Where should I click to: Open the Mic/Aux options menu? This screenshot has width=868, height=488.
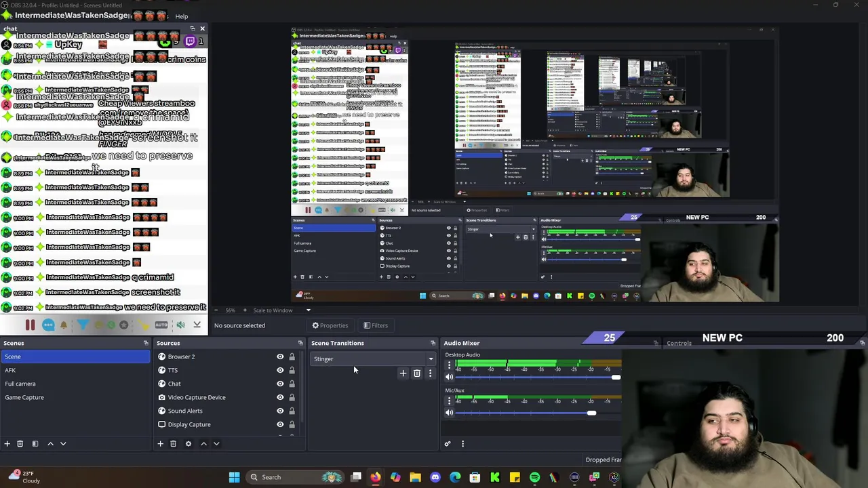click(x=449, y=401)
